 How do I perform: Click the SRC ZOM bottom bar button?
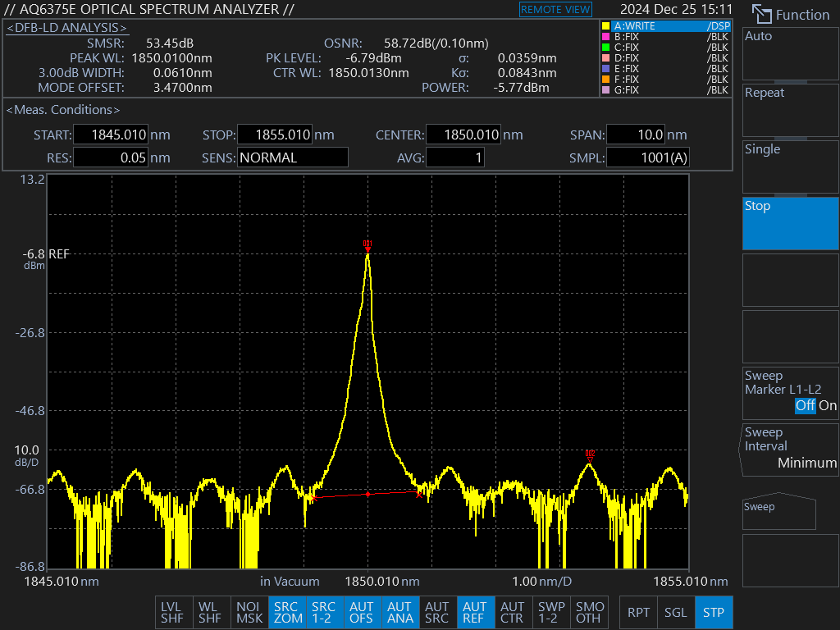[288, 612]
